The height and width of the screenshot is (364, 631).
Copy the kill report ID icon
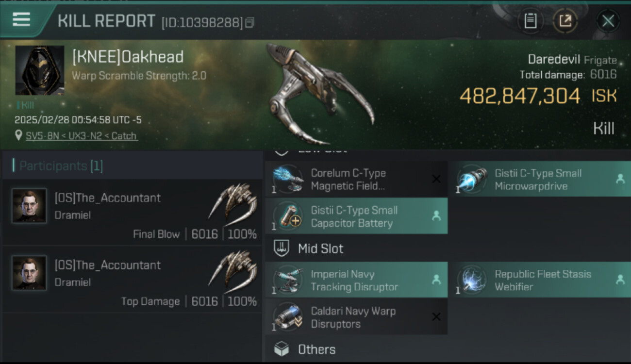tap(249, 22)
